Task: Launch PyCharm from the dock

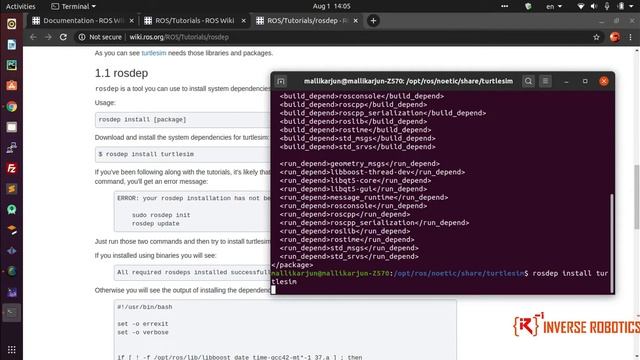Action: point(11,65)
